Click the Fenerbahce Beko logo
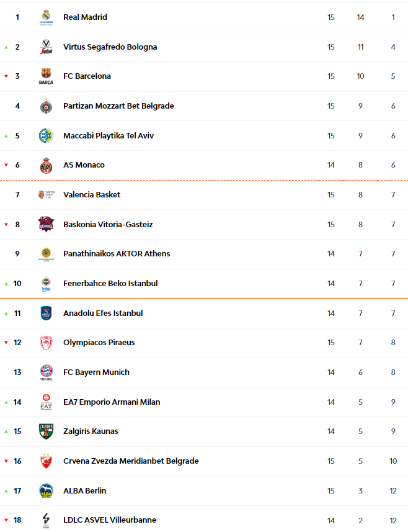This screenshot has width=408, height=532. tap(46, 284)
